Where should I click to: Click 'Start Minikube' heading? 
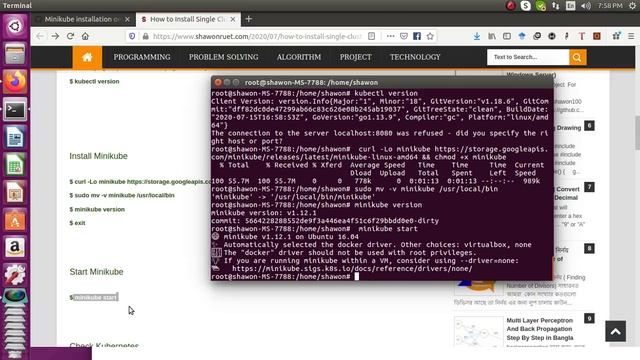click(96, 272)
